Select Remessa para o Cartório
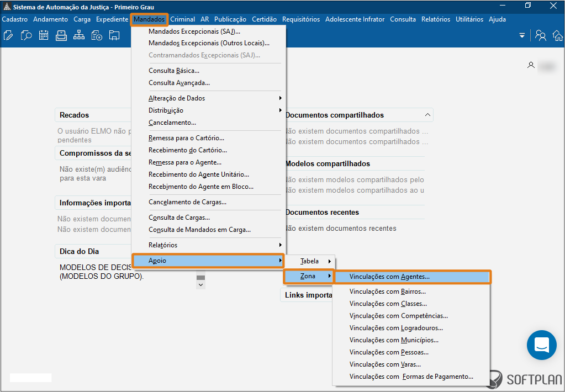This screenshot has height=392, width=565. [x=208, y=138]
